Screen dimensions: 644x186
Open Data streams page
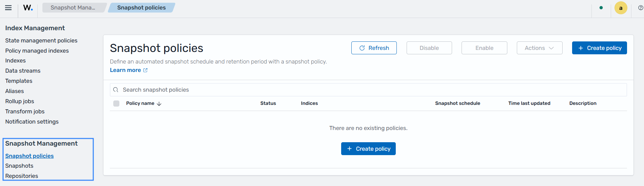pyautogui.click(x=23, y=71)
